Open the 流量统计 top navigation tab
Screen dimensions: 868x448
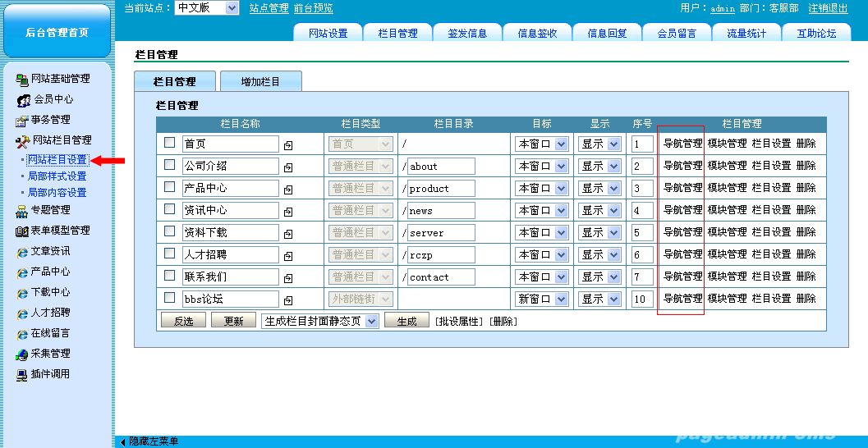(746, 33)
